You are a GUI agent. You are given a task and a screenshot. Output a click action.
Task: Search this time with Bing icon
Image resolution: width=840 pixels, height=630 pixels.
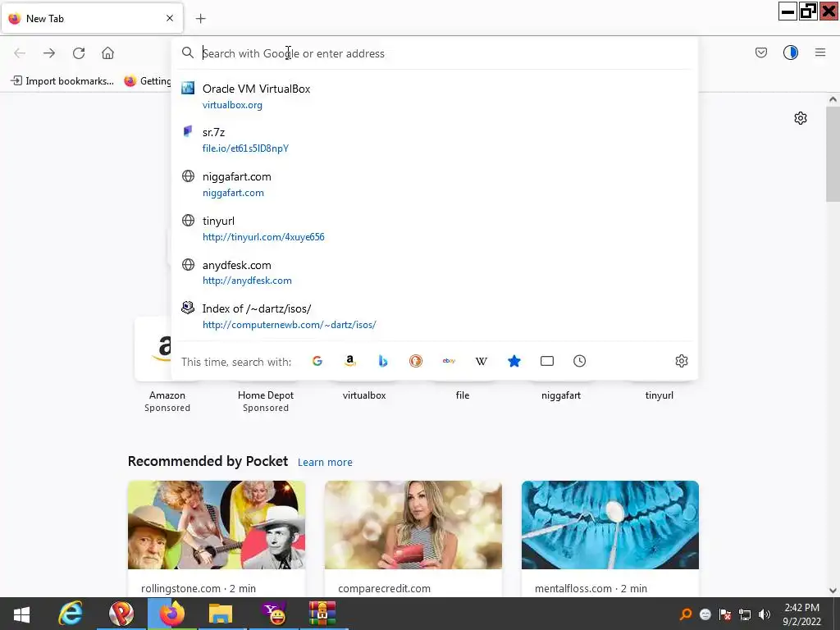(382, 361)
